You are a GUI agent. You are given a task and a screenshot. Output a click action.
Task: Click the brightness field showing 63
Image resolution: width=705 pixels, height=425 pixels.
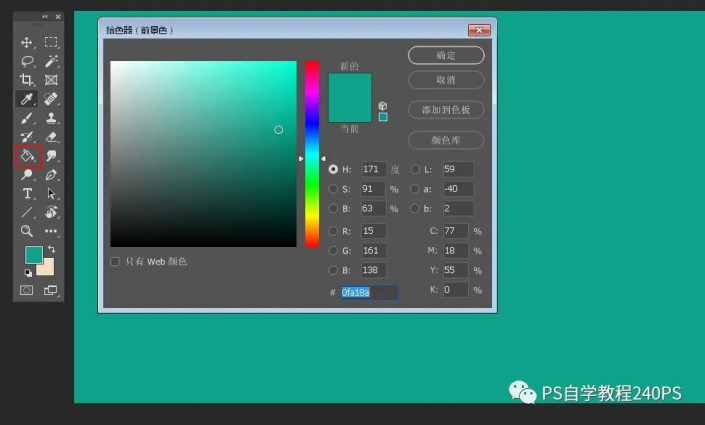click(373, 208)
